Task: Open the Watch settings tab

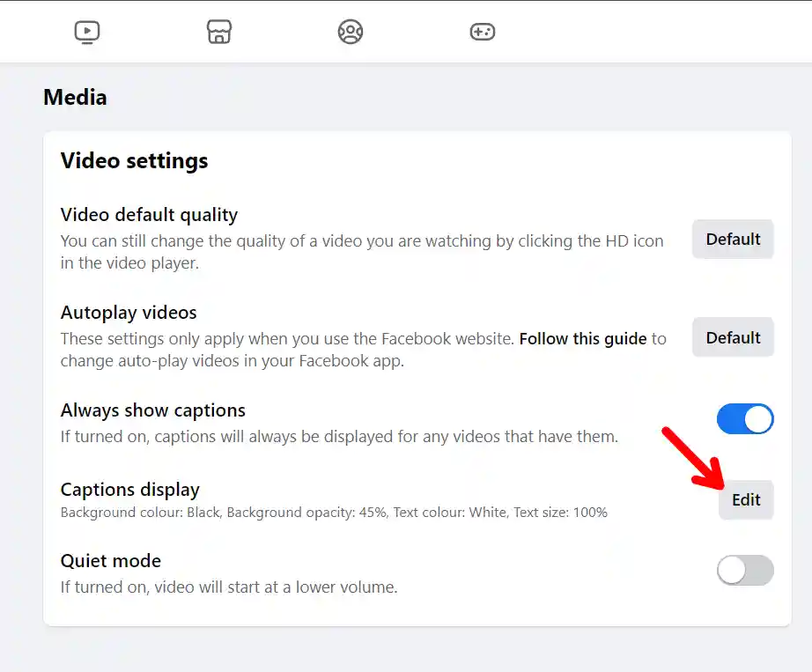Action: coord(86,31)
